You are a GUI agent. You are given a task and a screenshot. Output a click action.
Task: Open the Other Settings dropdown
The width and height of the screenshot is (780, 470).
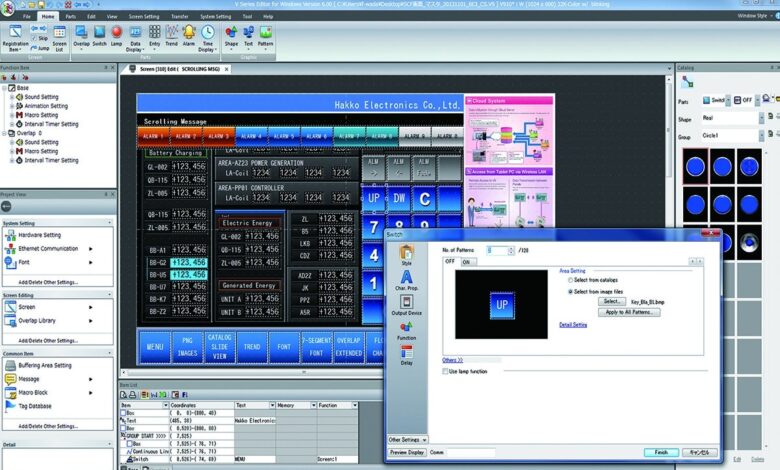point(407,440)
